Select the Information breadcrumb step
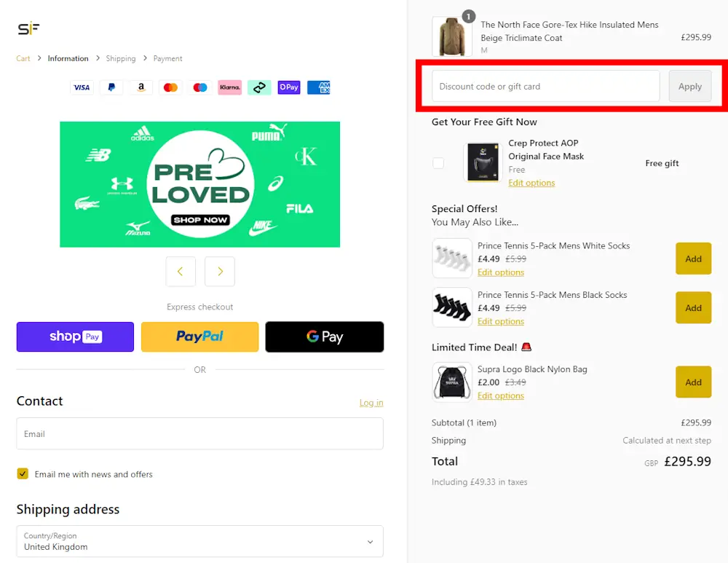The image size is (728, 563). (x=68, y=58)
